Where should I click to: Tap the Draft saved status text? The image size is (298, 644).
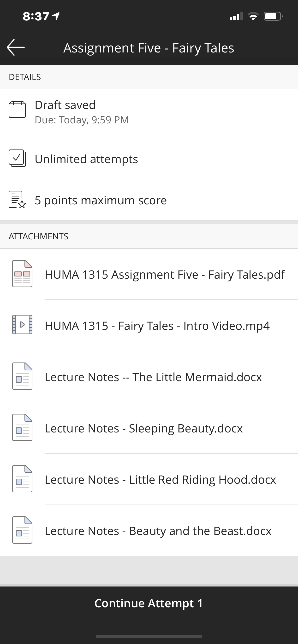[x=65, y=105]
